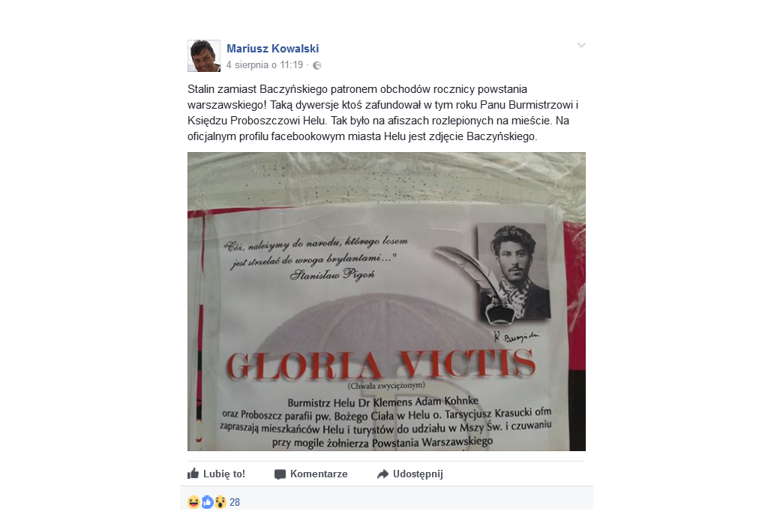Image resolution: width=777 pixels, height=532 pixels.
Task: Click the red GLORIA VICTIS heading in photo
Action: (x=380, y=365)
